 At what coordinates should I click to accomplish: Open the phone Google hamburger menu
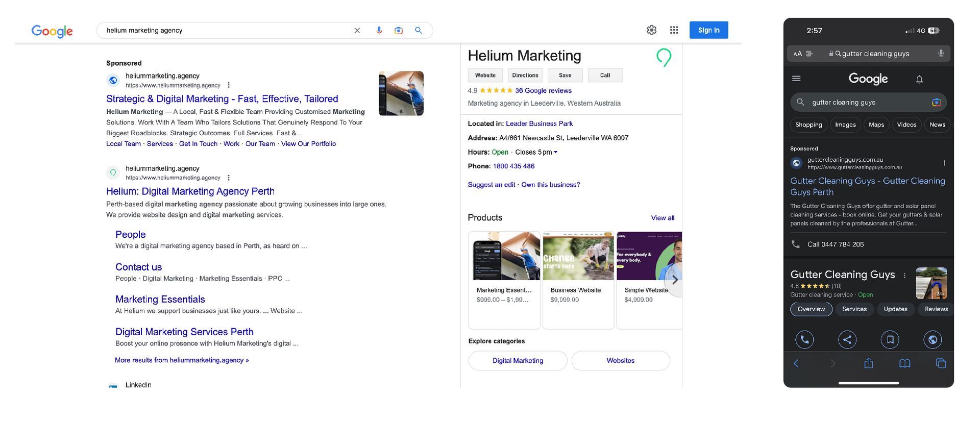(796, 79)
